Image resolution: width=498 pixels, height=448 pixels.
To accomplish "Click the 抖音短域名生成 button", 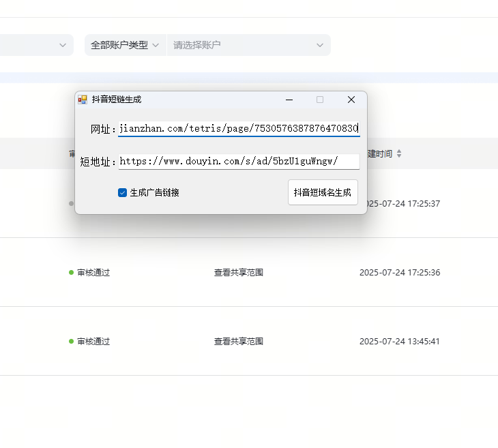I will click(x=323, y=192).
